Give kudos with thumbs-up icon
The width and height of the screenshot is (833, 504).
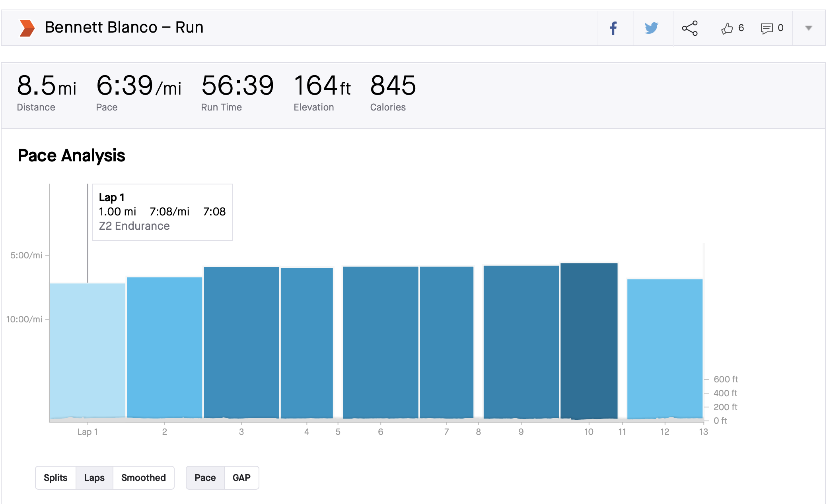[x=727, y=28]
